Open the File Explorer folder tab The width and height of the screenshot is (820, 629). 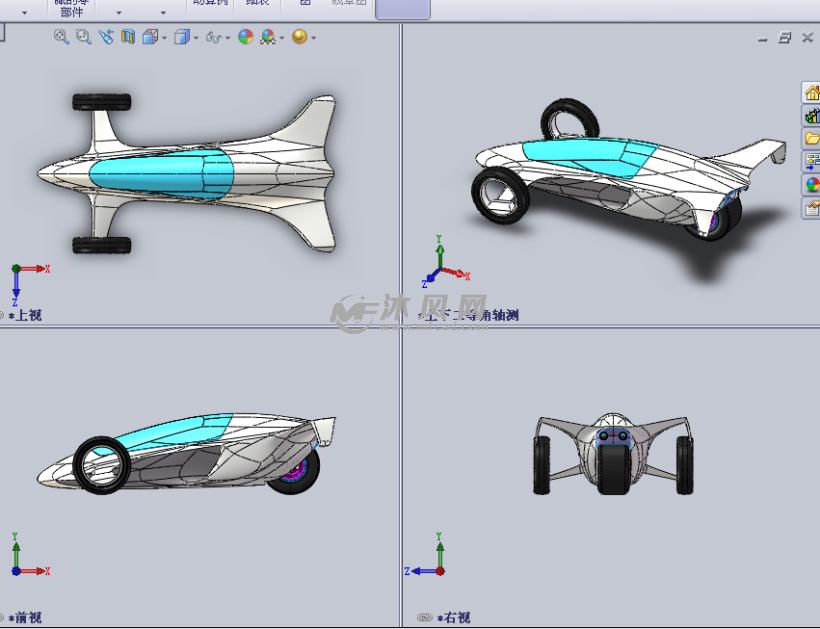(811, 138)
